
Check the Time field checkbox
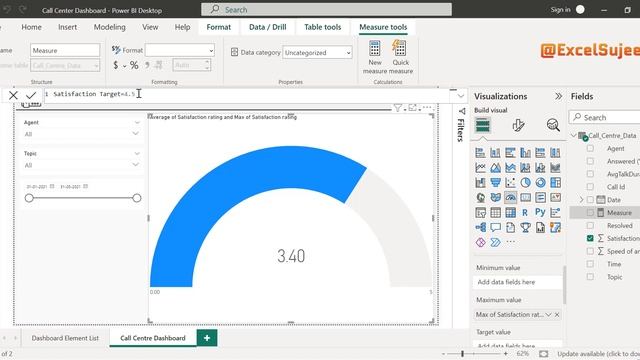(590, 264)
